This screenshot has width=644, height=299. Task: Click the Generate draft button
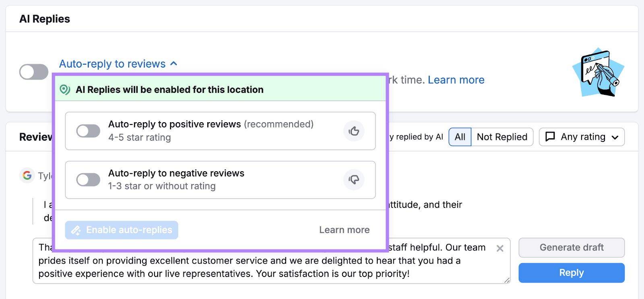coord(571,248)
